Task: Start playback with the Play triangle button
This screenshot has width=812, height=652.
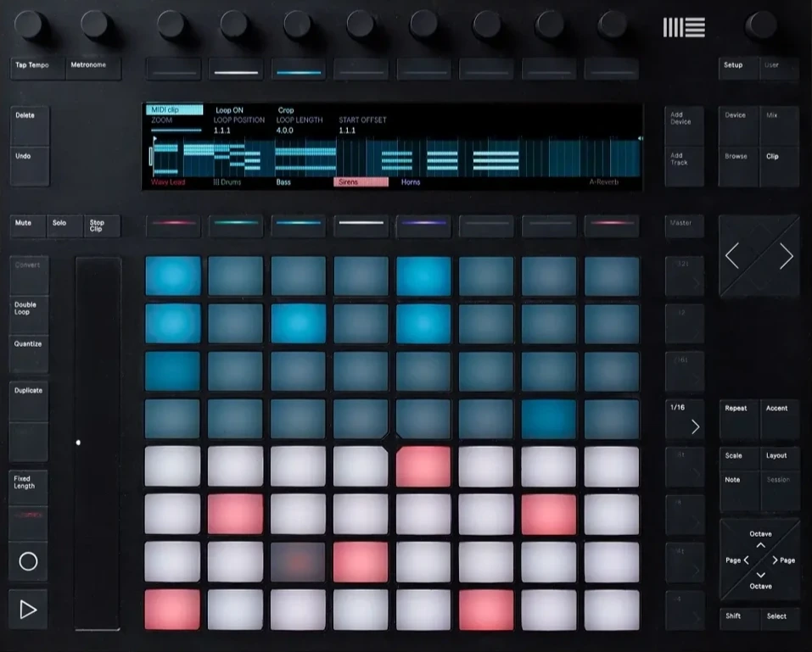Action: tap(28, 610)
